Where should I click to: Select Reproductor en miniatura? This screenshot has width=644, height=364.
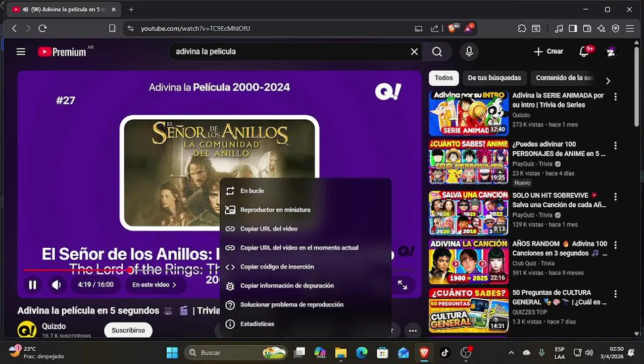pos(306,210)
